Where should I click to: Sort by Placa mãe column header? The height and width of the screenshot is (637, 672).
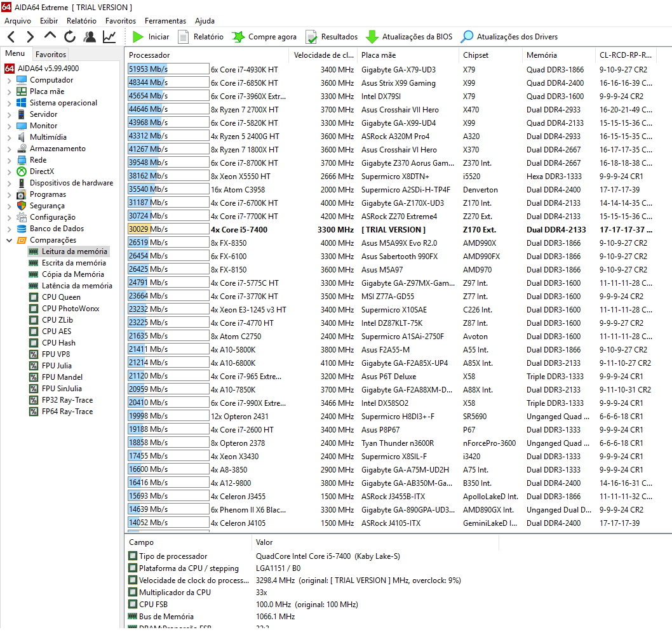pyautogui.click(x=408, y=55)
